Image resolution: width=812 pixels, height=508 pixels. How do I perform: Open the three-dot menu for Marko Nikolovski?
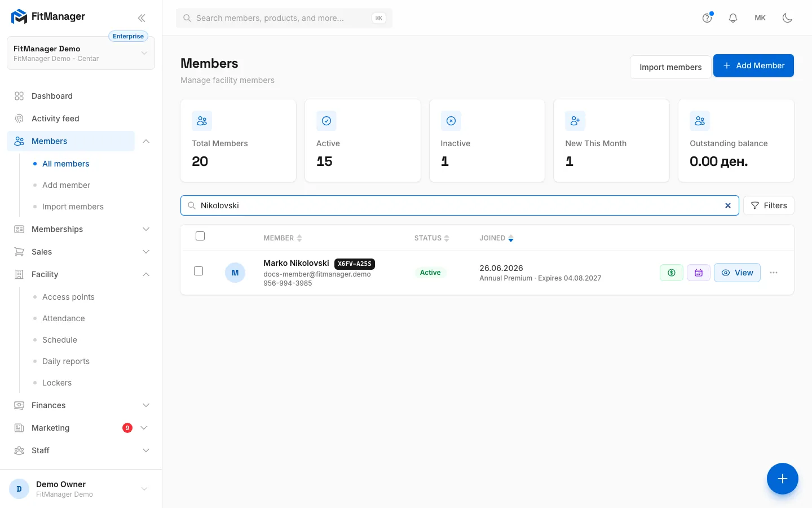pyautogui.click(x=774, y=273)
